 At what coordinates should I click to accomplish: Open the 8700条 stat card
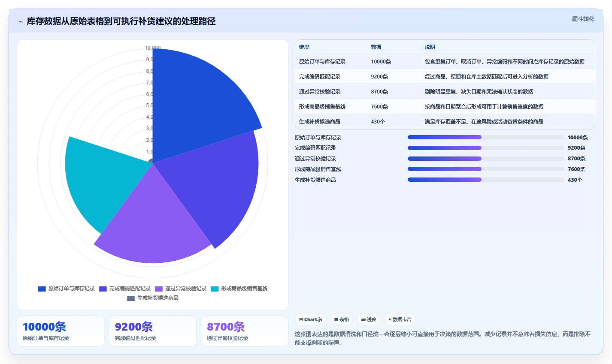[245, 331]
